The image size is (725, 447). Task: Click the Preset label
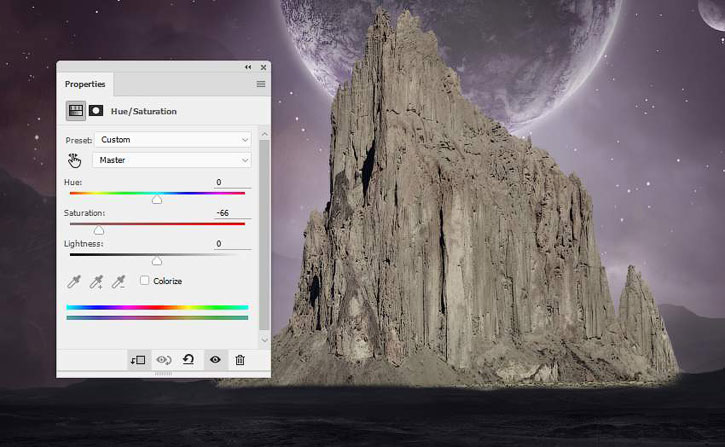79,140
